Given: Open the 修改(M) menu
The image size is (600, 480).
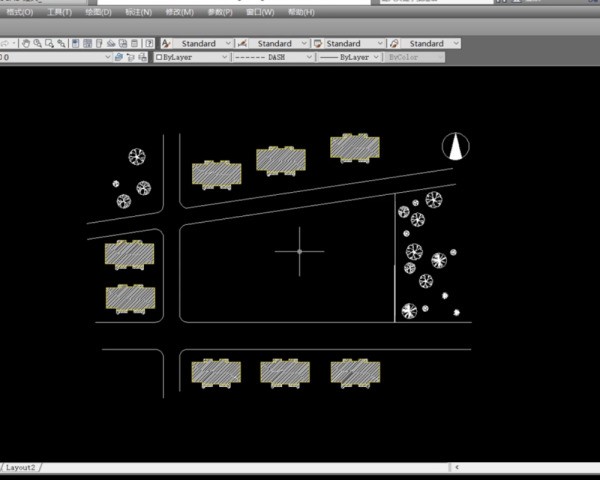Looking at the screenshot, I should click(x=180, y=13).
